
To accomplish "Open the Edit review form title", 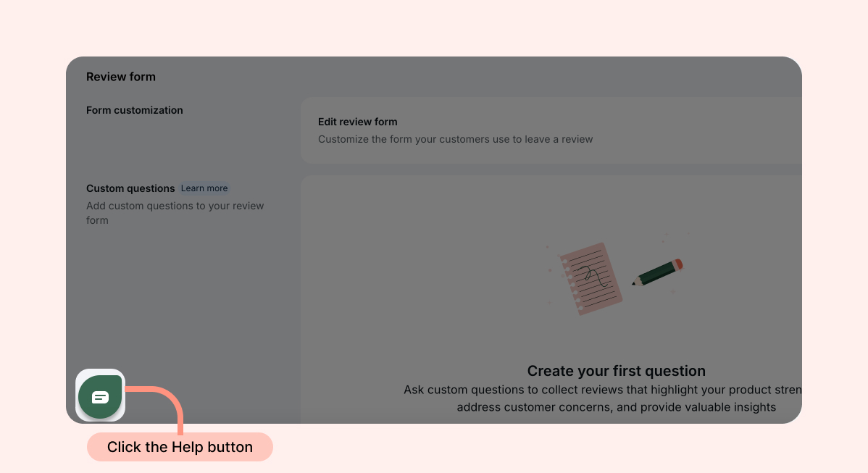I will click(357, 122).
